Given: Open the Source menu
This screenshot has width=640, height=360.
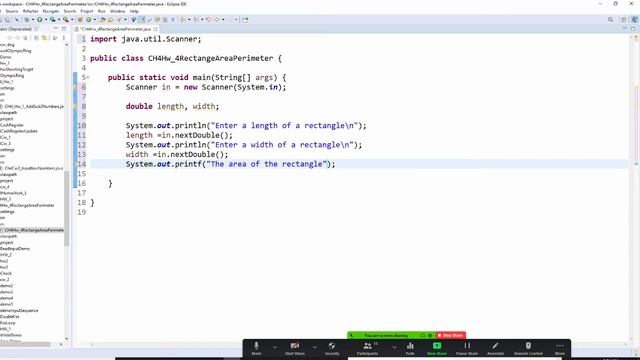Looking at the screenshot, I should 11,11.
